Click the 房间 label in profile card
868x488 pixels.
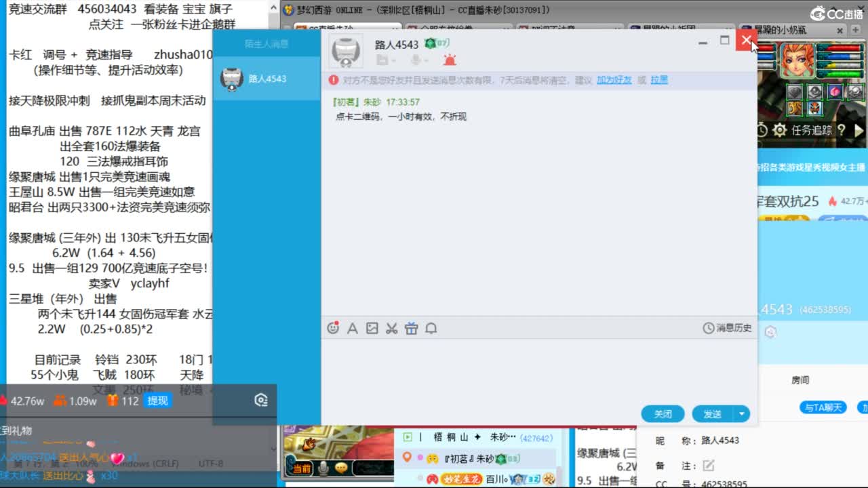pos(800,380)
